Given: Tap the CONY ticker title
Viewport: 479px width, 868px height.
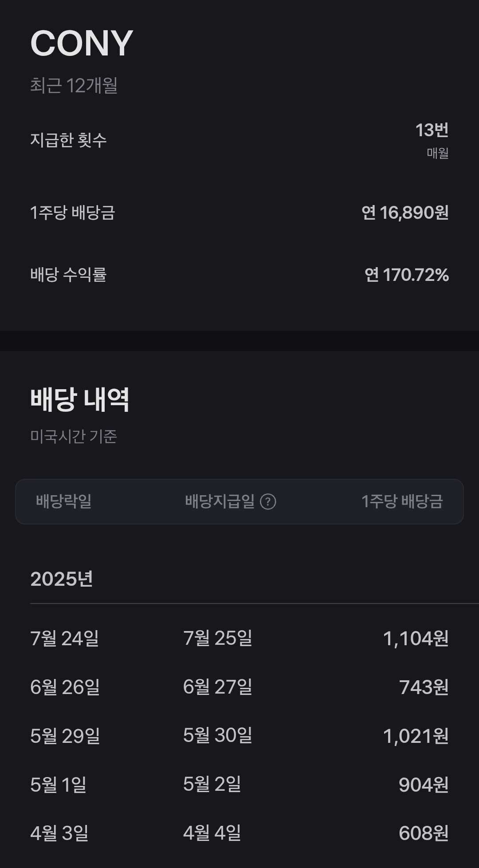Looking at the screenshot, I should (82, 43).
